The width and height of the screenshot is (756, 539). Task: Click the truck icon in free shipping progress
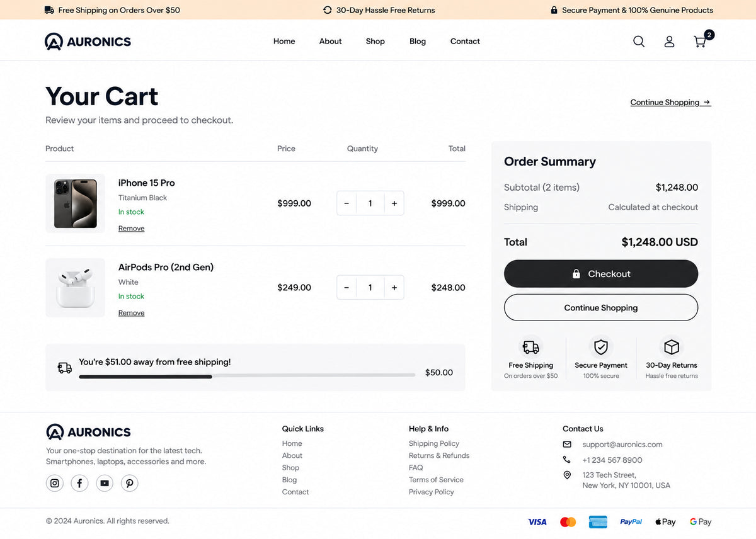(64, 368)
